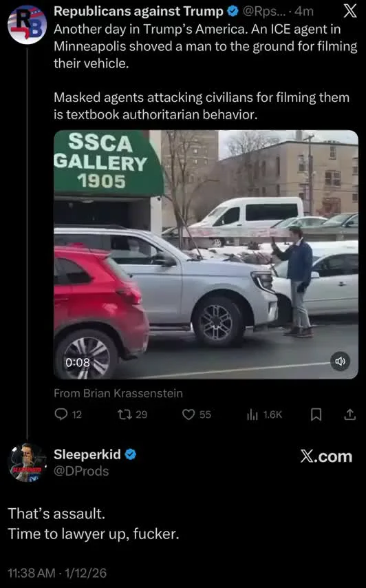Click the Sleeperkid display name
The image size is (366, 588).
click(87, 454)
